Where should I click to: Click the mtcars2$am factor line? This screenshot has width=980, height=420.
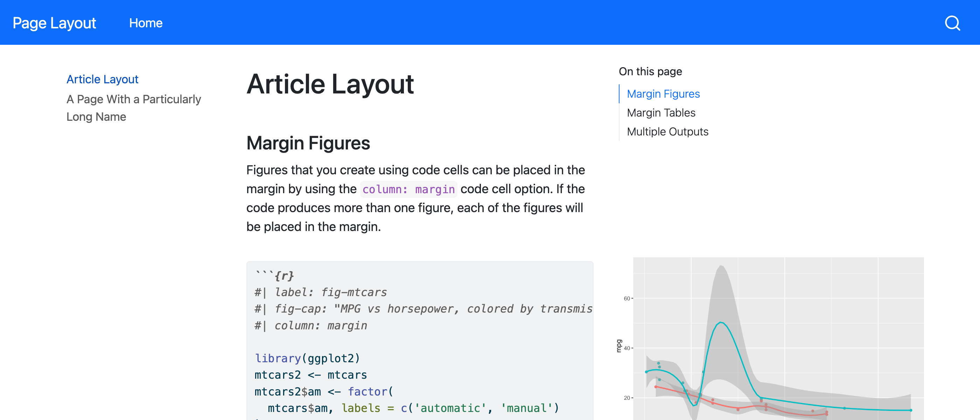323,391
